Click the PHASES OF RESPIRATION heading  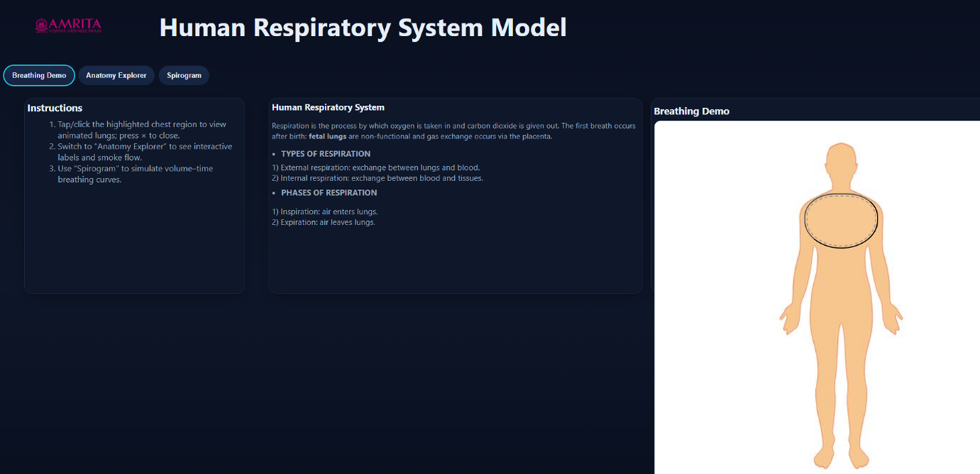click(328, 193)
